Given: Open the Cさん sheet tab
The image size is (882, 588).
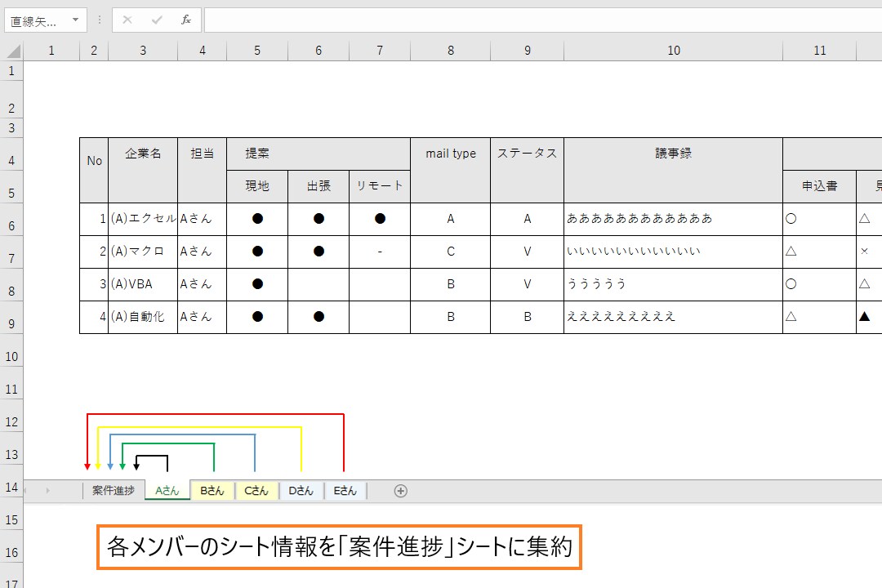Looking at the screenshot, I should (x=256, y=491).
